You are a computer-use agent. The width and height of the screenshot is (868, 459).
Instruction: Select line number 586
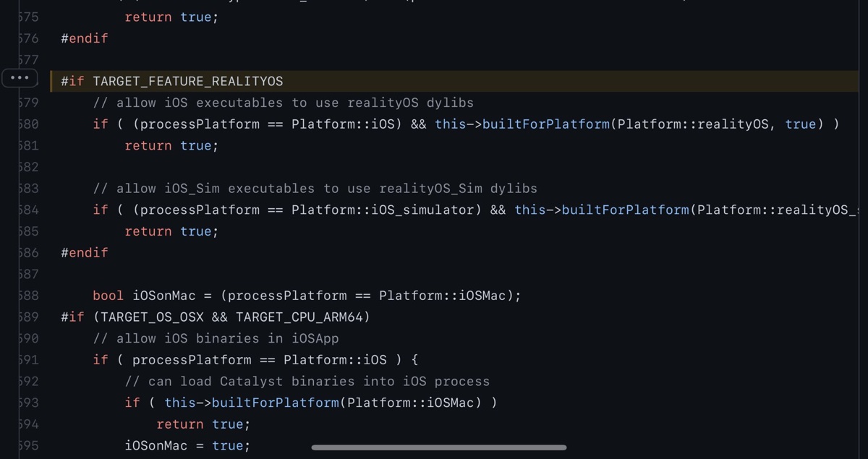point(29,253)
